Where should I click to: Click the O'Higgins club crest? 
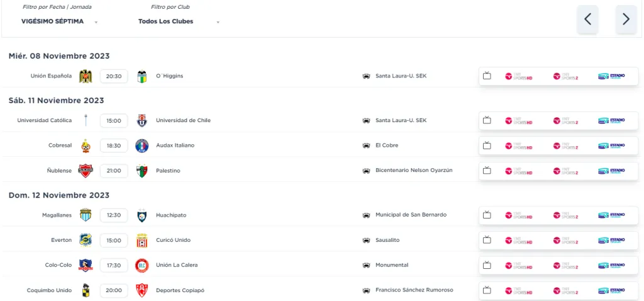click(x=142, y=76)
